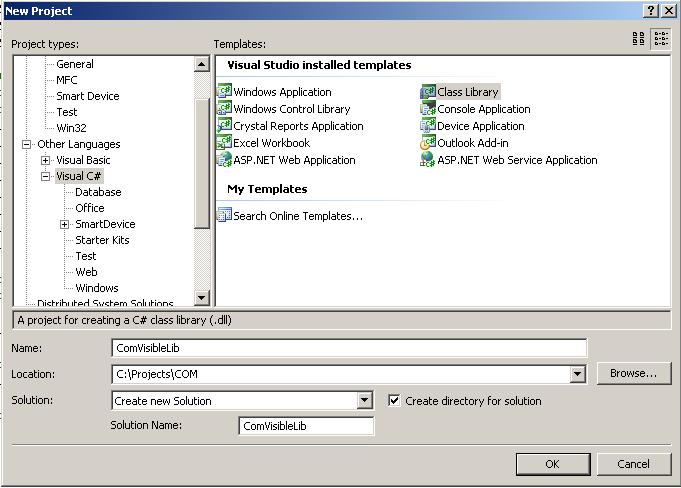Select Distributed System Solutions tree item
The image size is (681, 488).
click(x=105, y=302)
